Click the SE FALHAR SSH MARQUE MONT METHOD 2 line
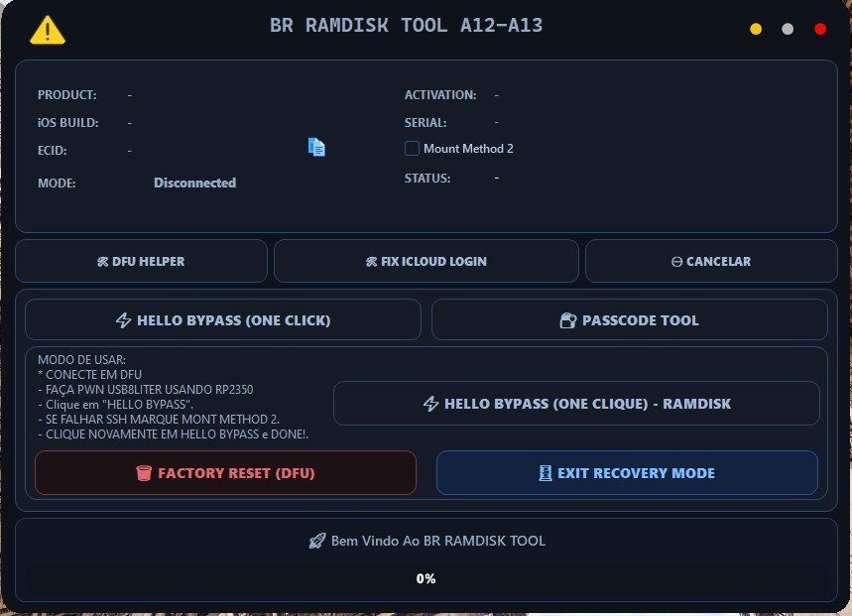The height and width of the screenshot is (616, 852). 159,420
